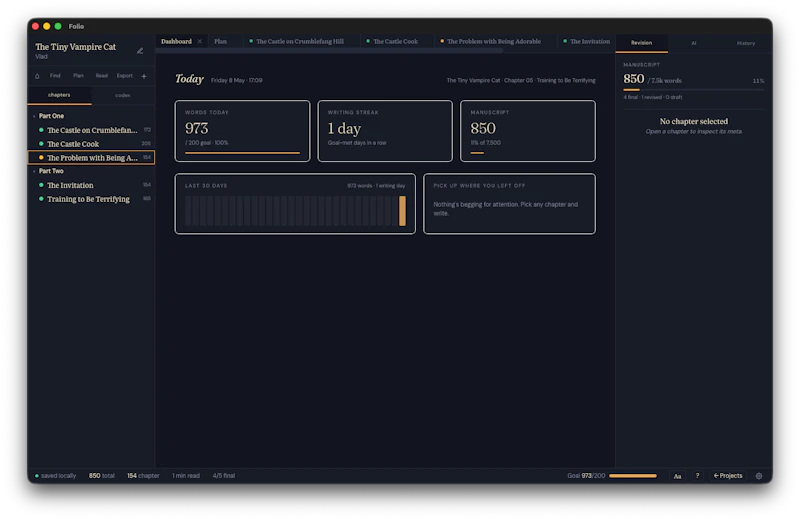Click the 1 min read status entry
Screen dimensions: 800x520
186,476
